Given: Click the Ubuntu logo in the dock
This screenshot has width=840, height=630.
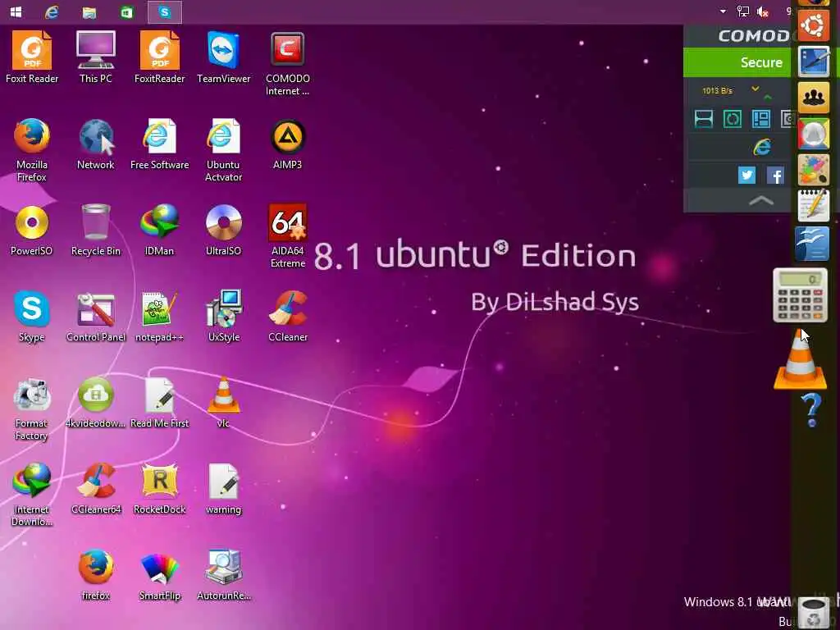Looking at the screenshot, I should click(813, 25).
